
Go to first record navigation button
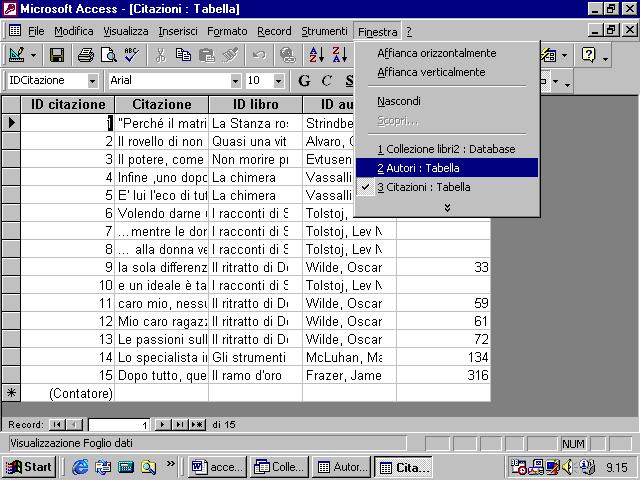pos(57,425)
